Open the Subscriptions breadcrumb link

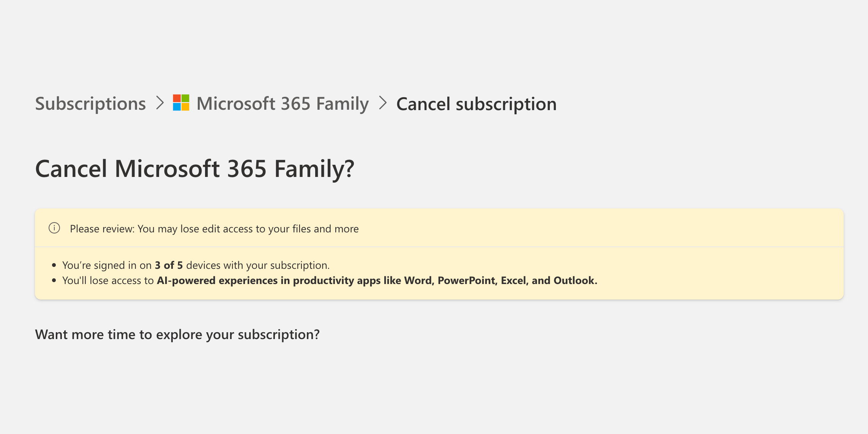pyautogui.click(x=90, y=103)
